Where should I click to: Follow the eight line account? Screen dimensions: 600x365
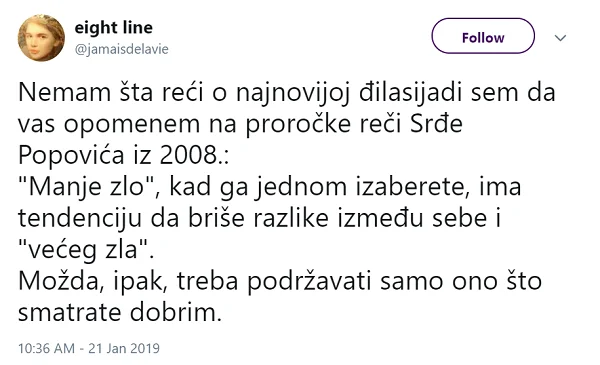point(483,36)
